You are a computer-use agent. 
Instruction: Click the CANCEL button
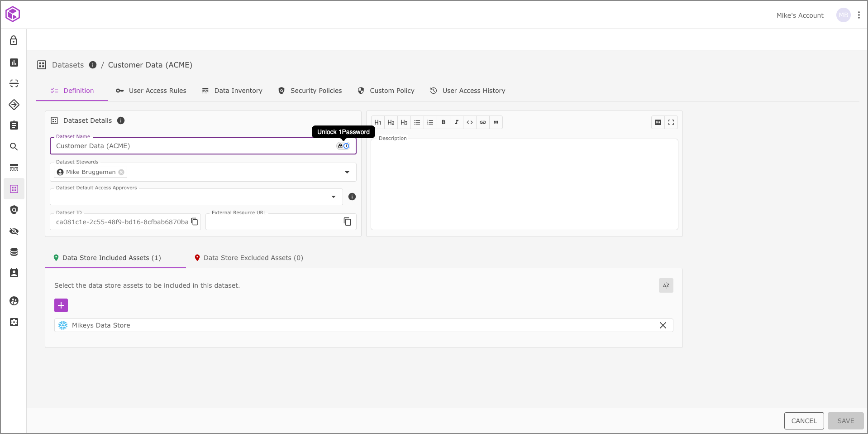[804, 421]
